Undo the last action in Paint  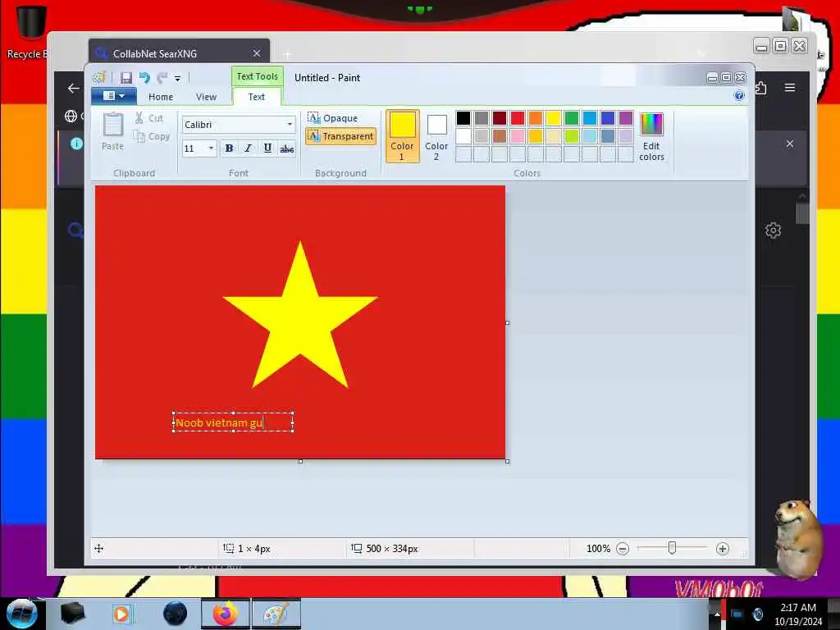click(x=144, y=78)
